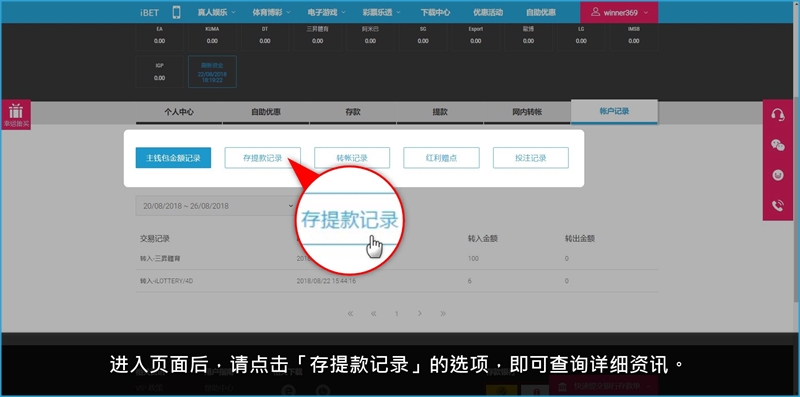Open the phone call contact icon
800x397 pixels.
click(778, 206)
